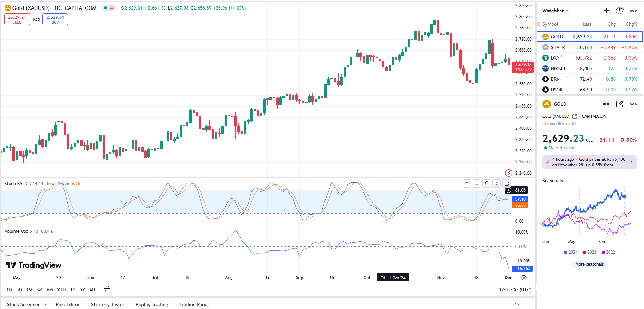The image size is (644, 309).
Task: Maximize the Stoch RSI pane
Action: tap(506, 183)
